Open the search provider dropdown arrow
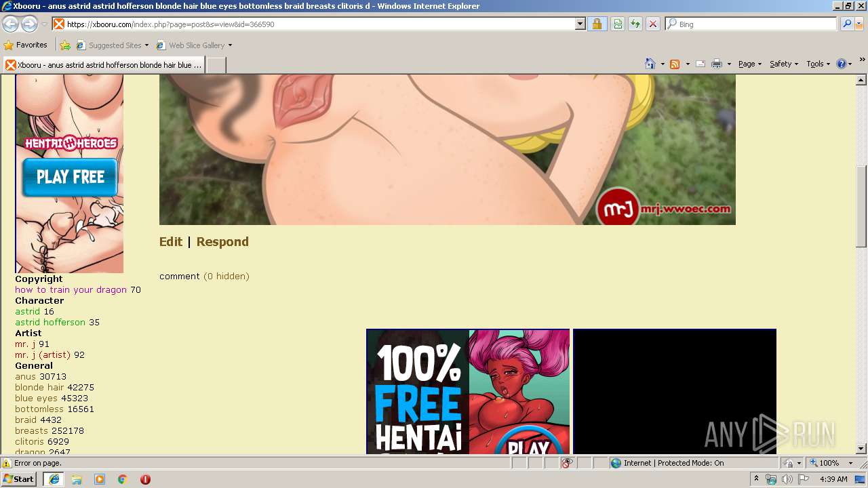 click(859, 24)
